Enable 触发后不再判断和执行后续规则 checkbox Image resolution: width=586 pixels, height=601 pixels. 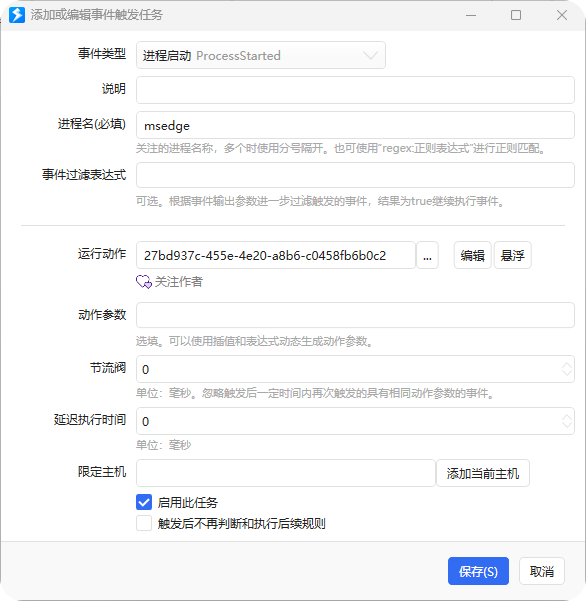[144, 523]
